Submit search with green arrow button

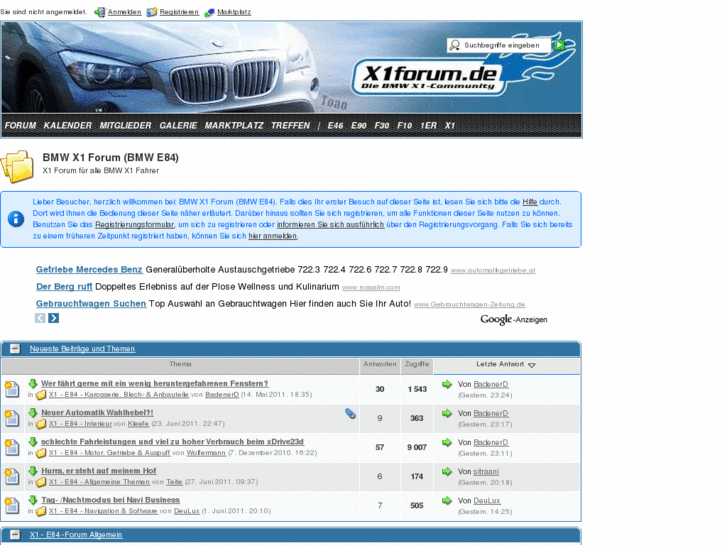tap(560, 45)
